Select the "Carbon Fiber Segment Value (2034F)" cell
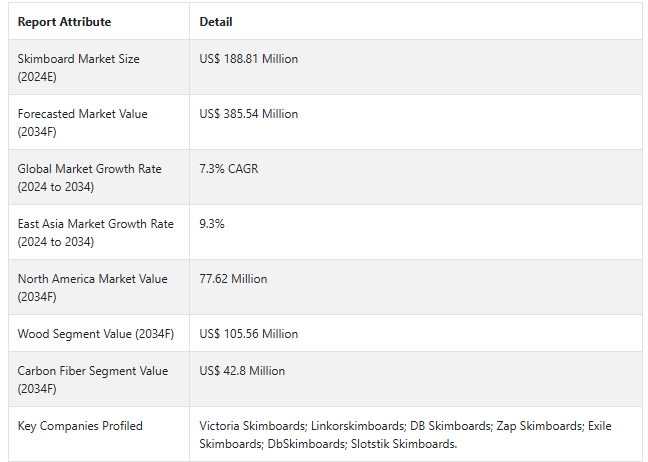This screenshot has width=648, height=462. click(92, 379)
